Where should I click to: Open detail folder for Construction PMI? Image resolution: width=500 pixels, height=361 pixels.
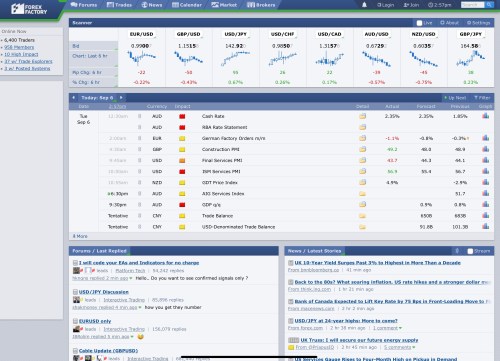click(x=362, y=149)
